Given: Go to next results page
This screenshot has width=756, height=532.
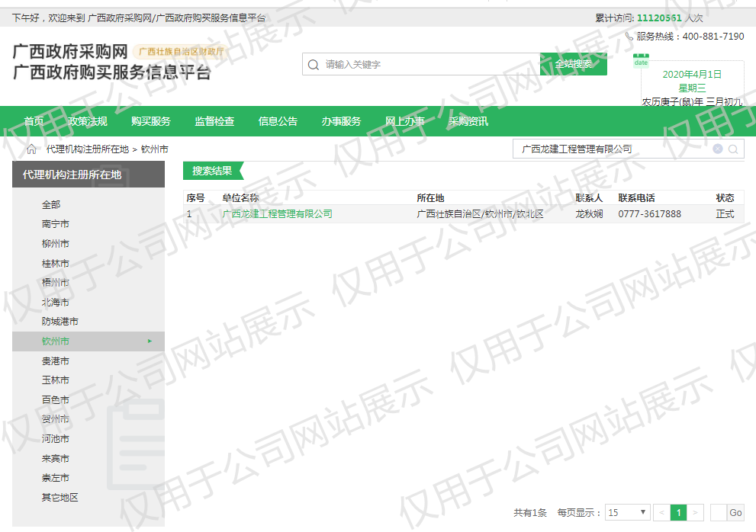Looking at the screenshot, I should 695,512.
